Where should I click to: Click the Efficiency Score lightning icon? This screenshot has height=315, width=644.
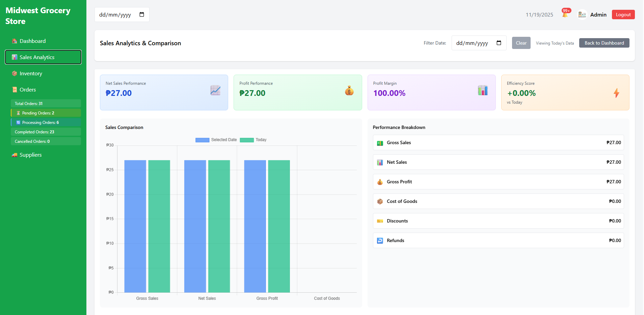point(616,93)
